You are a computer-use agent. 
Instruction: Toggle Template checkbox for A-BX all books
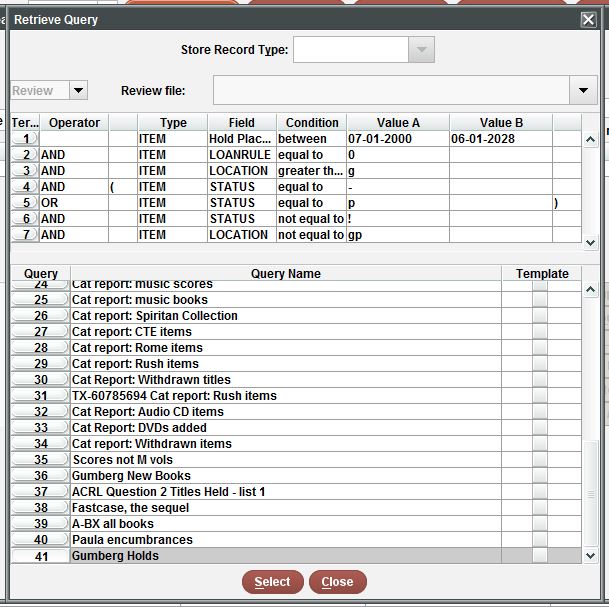click(540, 524)
